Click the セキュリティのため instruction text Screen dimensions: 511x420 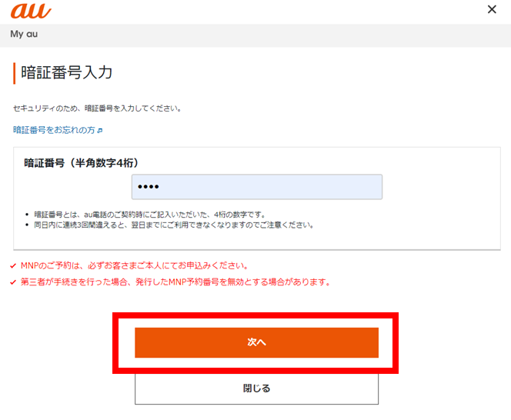[97, 108]
